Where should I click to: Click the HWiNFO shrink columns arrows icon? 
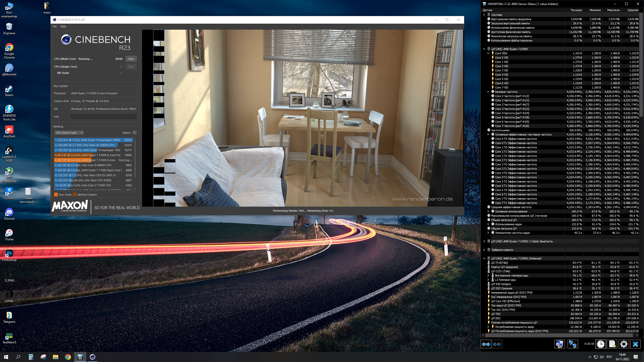[497, 344]
